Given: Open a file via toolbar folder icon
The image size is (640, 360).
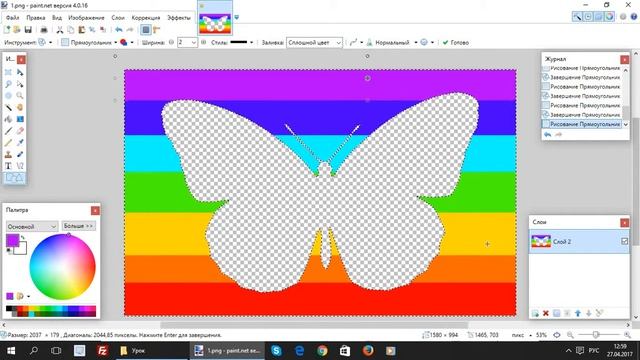Looking at the screenshot, I should click(x=17, y=30).
